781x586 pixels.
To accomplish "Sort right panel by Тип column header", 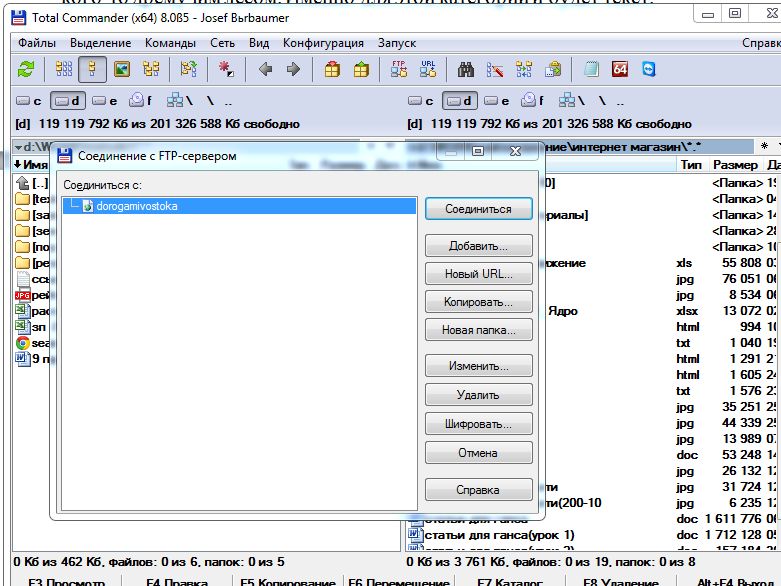I will point(692,165).
